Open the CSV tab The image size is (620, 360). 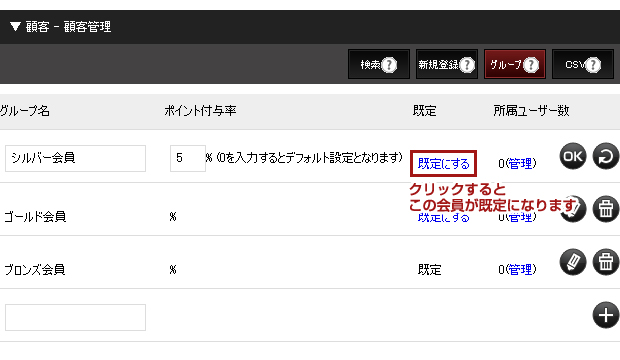pos(583,64)
